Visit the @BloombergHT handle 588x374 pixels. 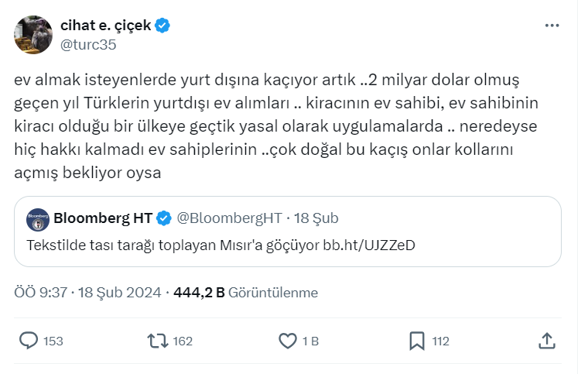230,218
